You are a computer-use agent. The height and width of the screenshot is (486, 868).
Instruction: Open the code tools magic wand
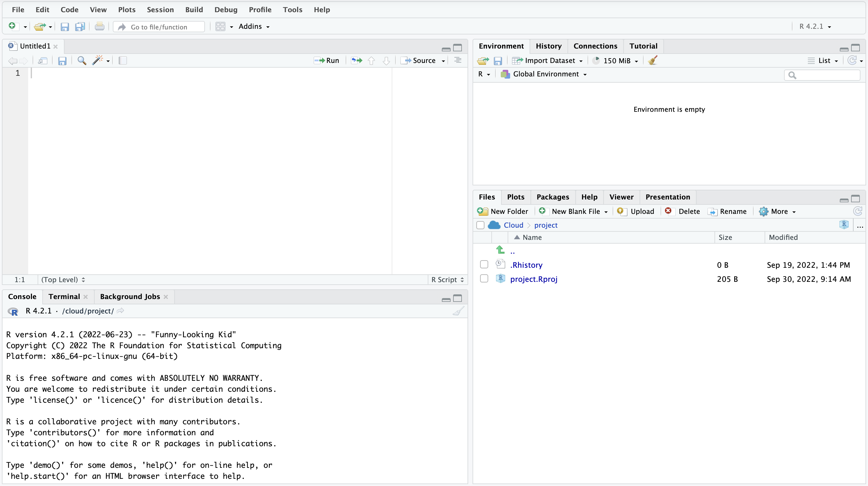pyautogui.click(x=98, y=61)
